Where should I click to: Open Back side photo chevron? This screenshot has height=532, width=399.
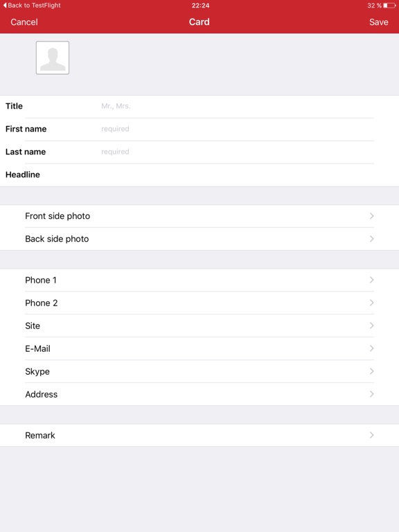tap(372, 239)
